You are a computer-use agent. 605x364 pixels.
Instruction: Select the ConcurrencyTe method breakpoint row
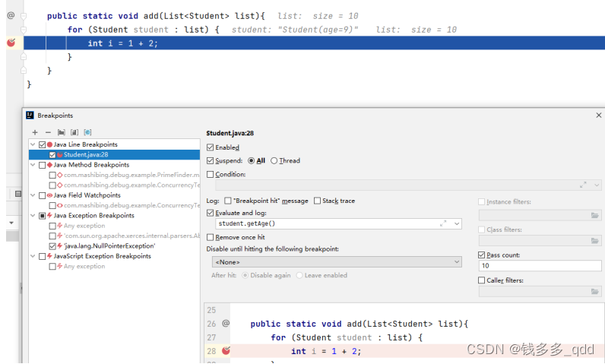point(114,185)
